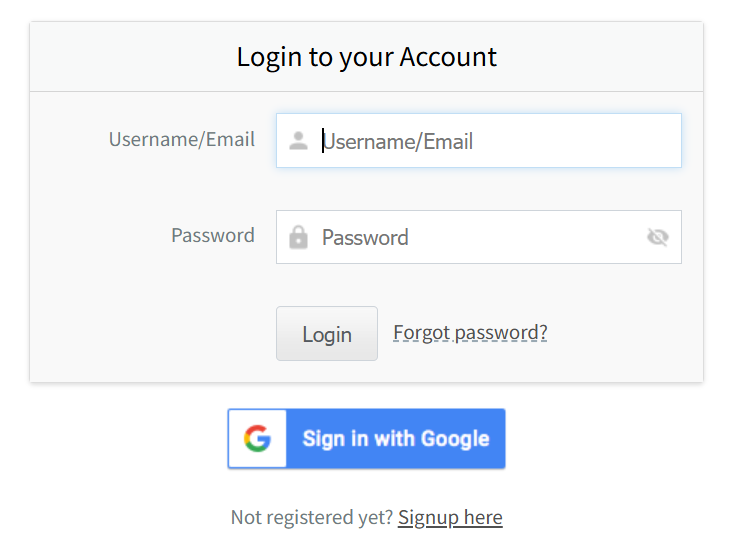Click the Google G logo
The image size is (734, 554).
[257, 438]
